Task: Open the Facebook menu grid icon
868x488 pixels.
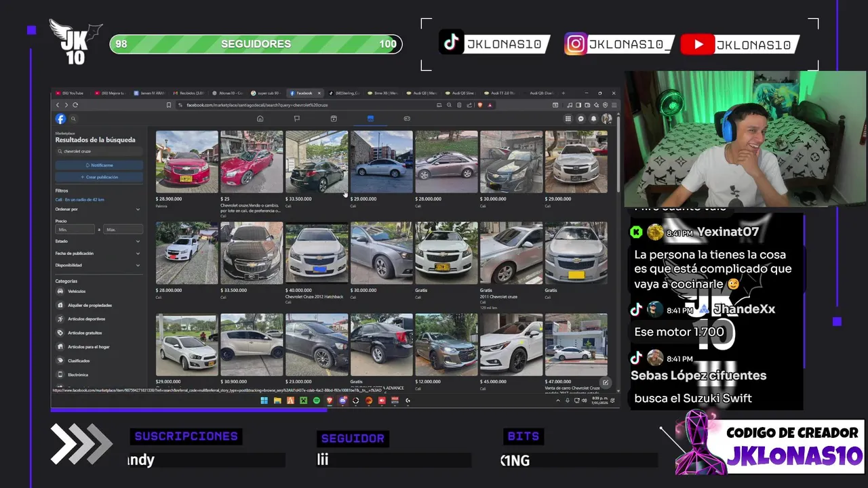Action: (568, 119)
